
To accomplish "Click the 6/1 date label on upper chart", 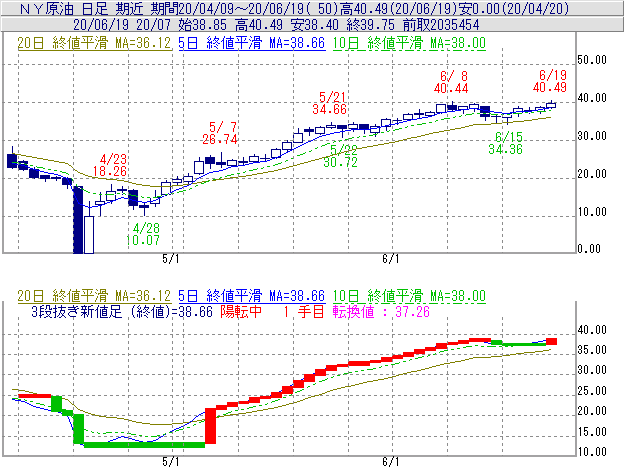I will tap(391, 259).
